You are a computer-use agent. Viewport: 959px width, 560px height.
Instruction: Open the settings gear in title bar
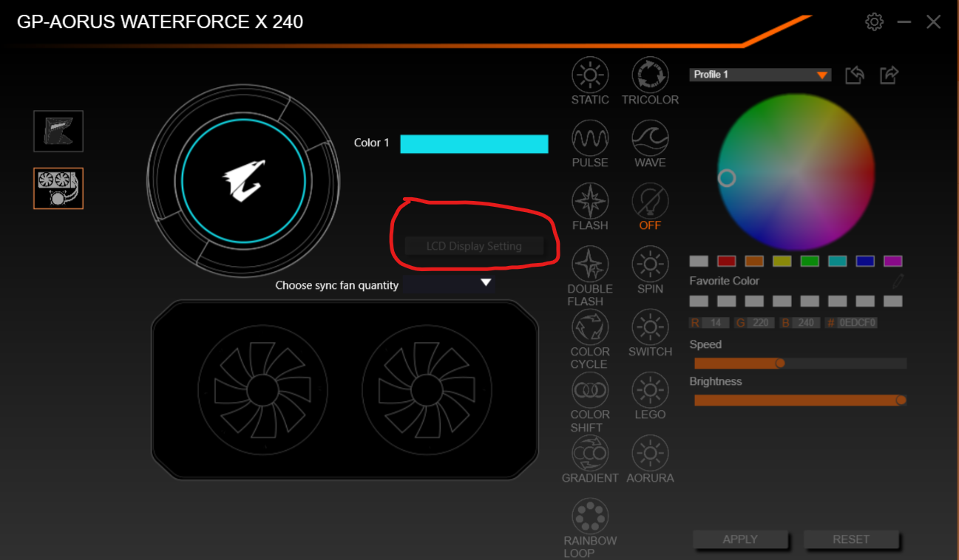pyautogui.click(x=874, y=21)
